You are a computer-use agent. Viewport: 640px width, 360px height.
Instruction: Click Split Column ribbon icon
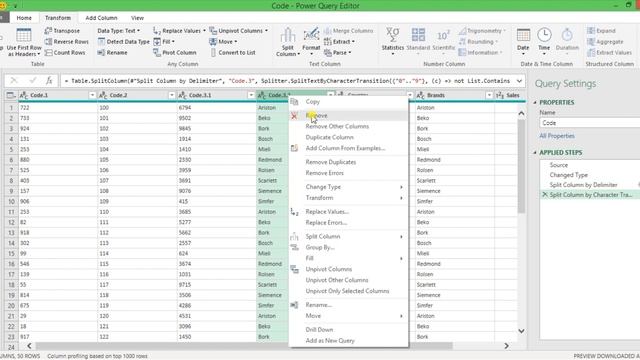pos(288,36)
